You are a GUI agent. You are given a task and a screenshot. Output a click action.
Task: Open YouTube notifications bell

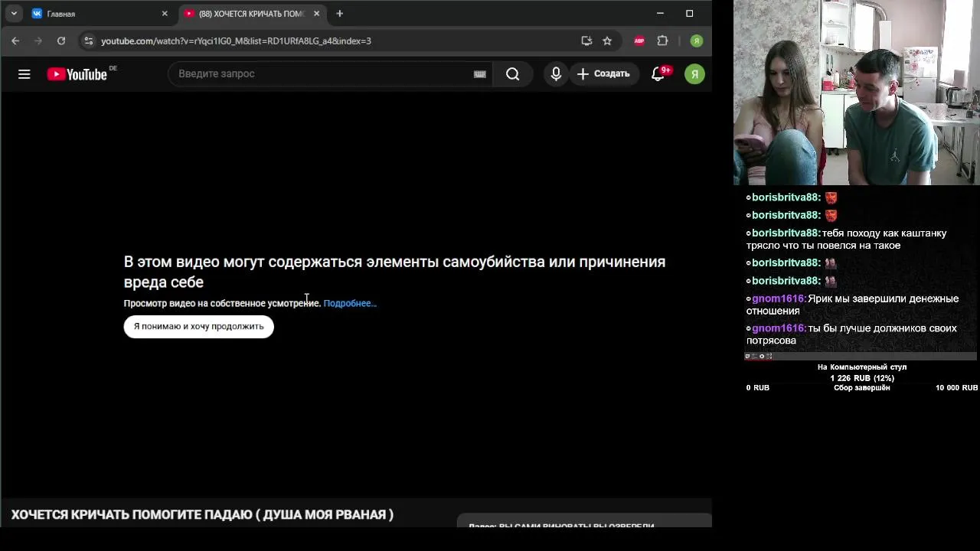point(658,73)
